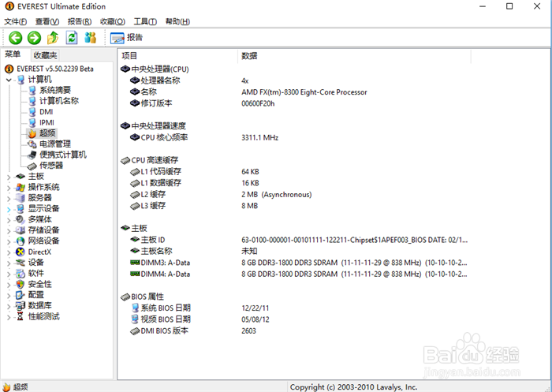
Task: Open the 帮助(H) menu
Action: [177, 22]
